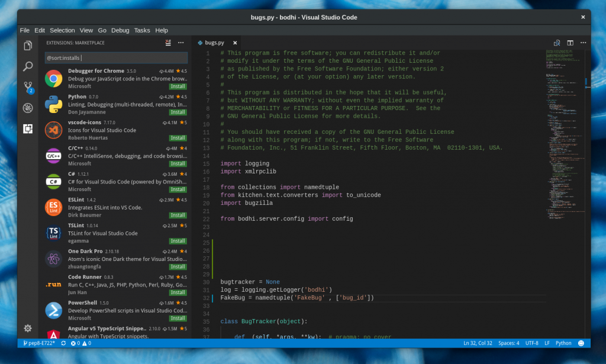
Task: Install the C# extension
Action: click(x=178, y=189)
